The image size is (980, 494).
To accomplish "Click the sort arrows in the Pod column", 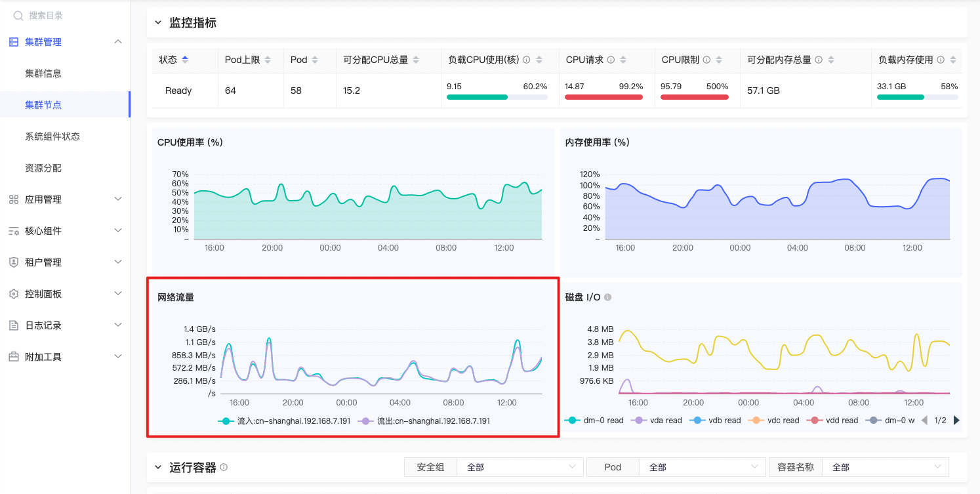I will (x=315, y=60).
